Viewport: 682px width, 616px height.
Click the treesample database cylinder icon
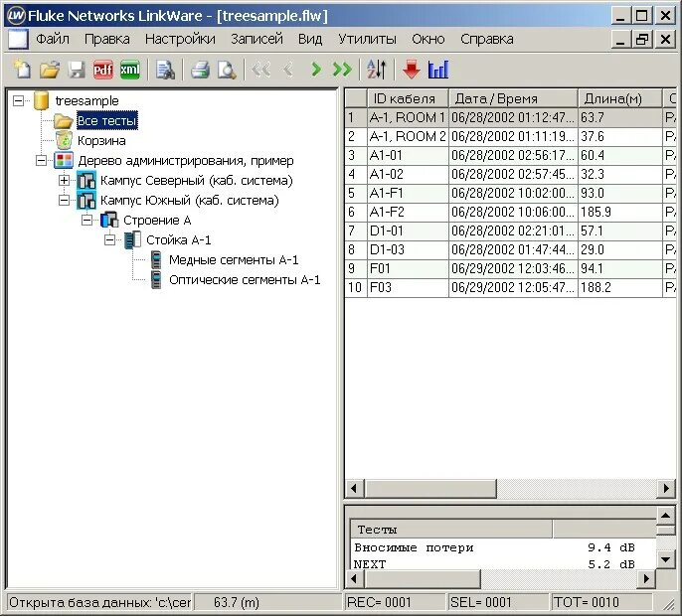coord(42,100)
